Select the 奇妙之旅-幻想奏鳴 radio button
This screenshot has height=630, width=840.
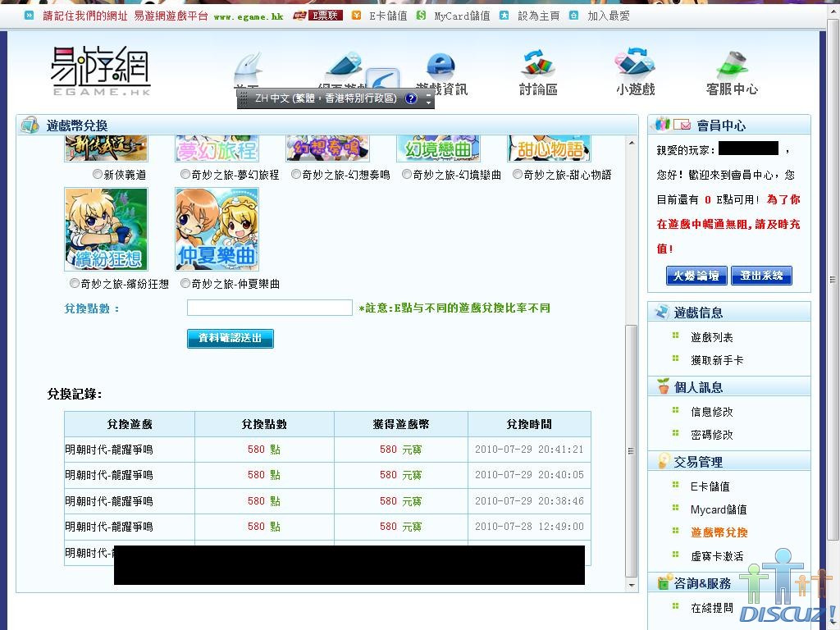(295, 174)
